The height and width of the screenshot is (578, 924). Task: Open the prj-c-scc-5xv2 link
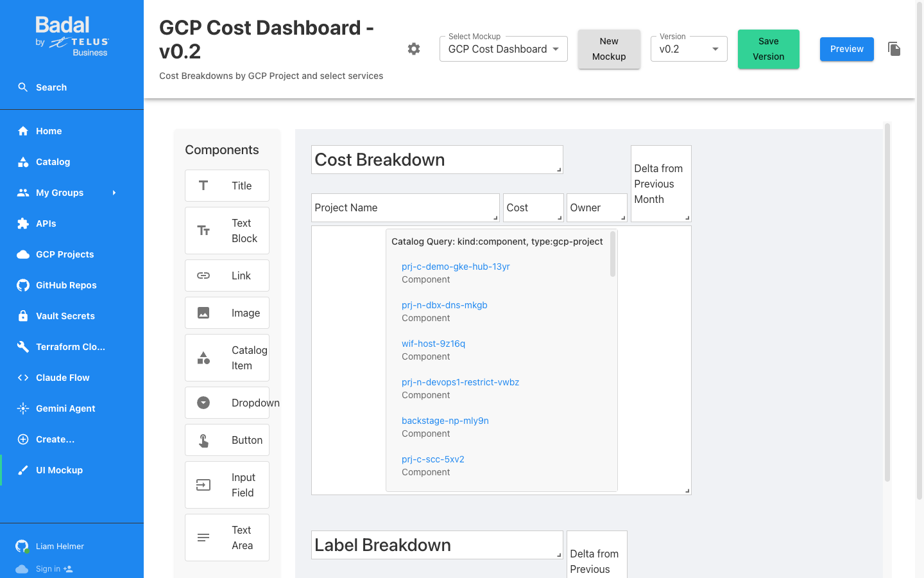tap(433, 459)
